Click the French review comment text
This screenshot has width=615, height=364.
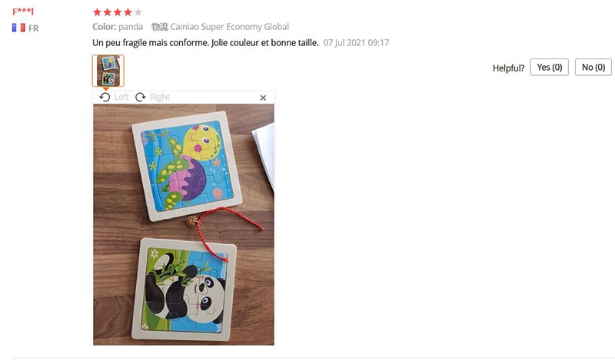coord(205,43)
